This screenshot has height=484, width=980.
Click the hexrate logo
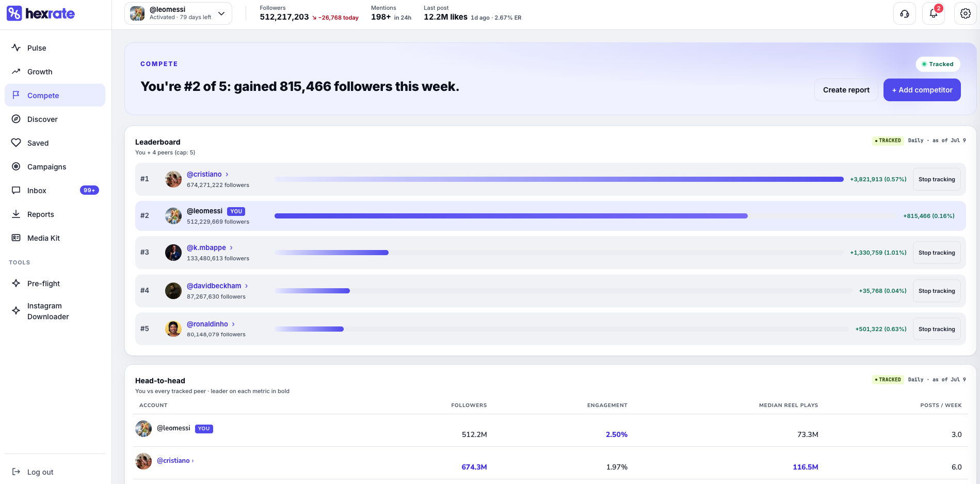click(x=41, y=13)
